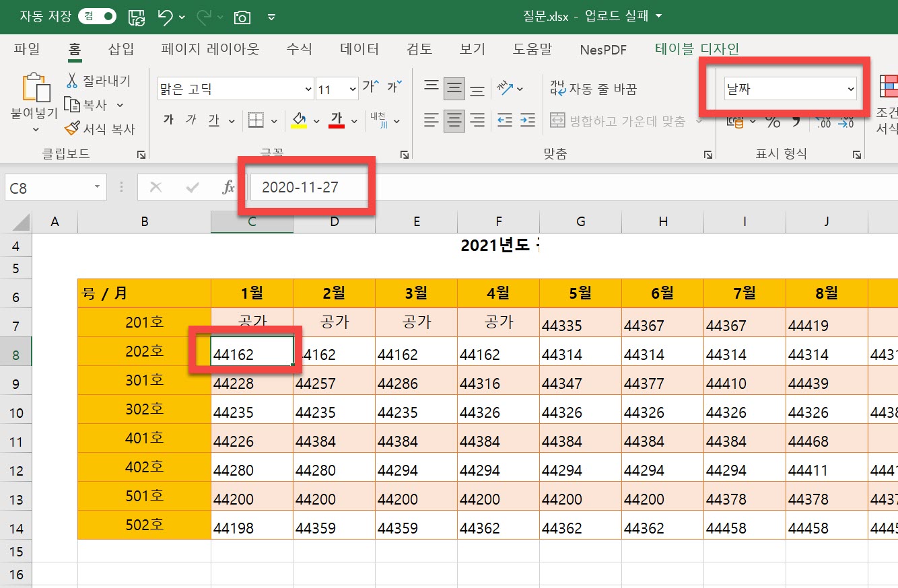
Task: Open the Undo history dropdown arrow
Action: [x=182, y=17]
